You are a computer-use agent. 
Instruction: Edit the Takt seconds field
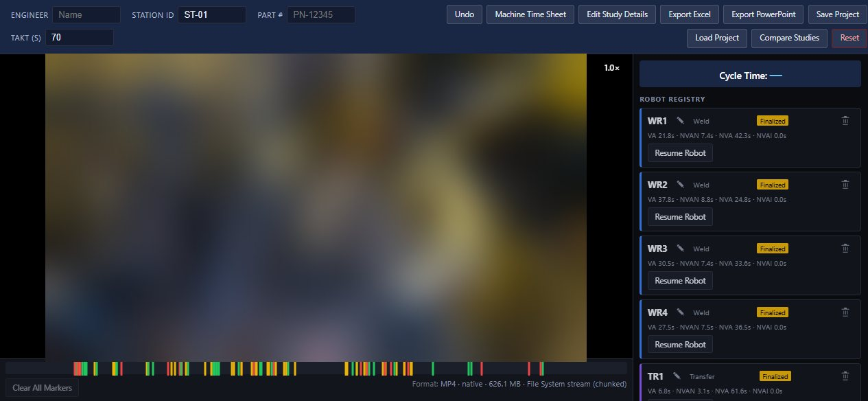pyautogui.click(x=80, y=38)
